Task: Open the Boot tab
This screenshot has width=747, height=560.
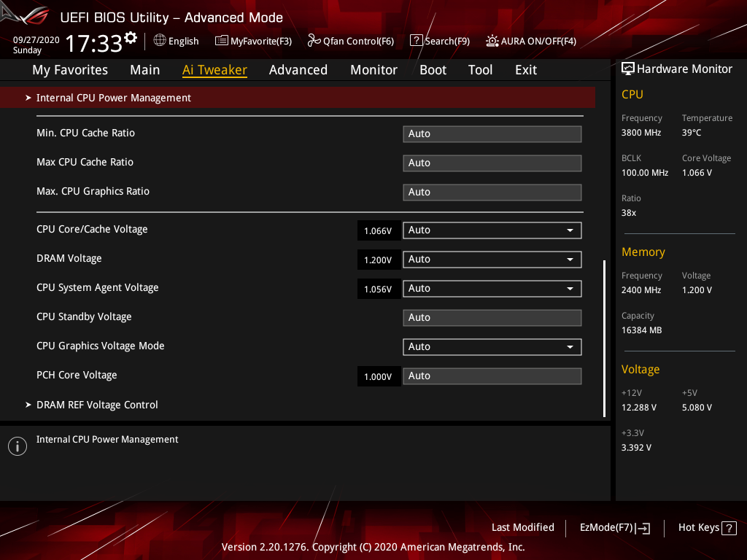Action: click(x=433, y=70)
